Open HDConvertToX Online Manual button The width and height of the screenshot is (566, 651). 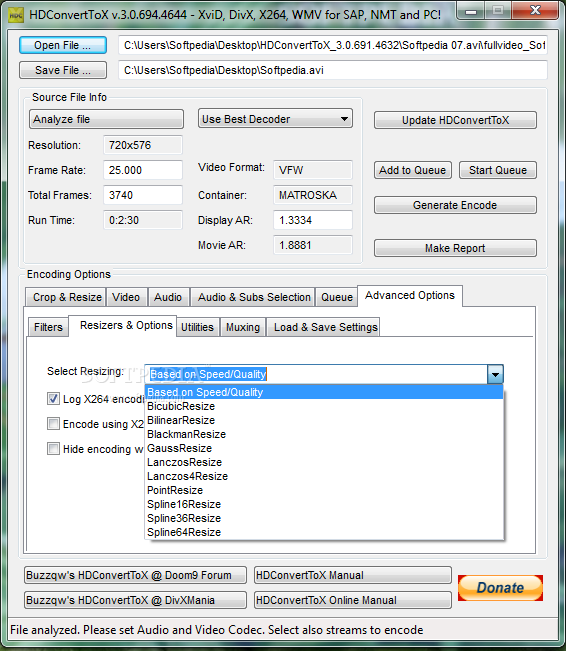(x=353, y=600)
